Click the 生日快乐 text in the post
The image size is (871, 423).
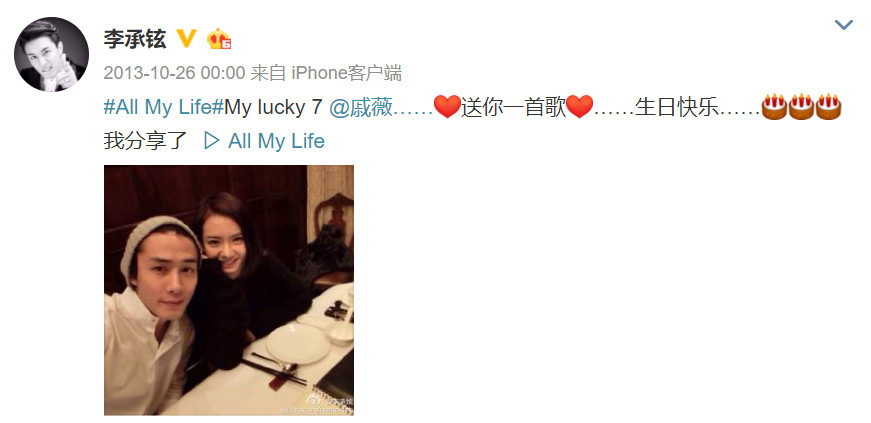(x=677, y=107)
